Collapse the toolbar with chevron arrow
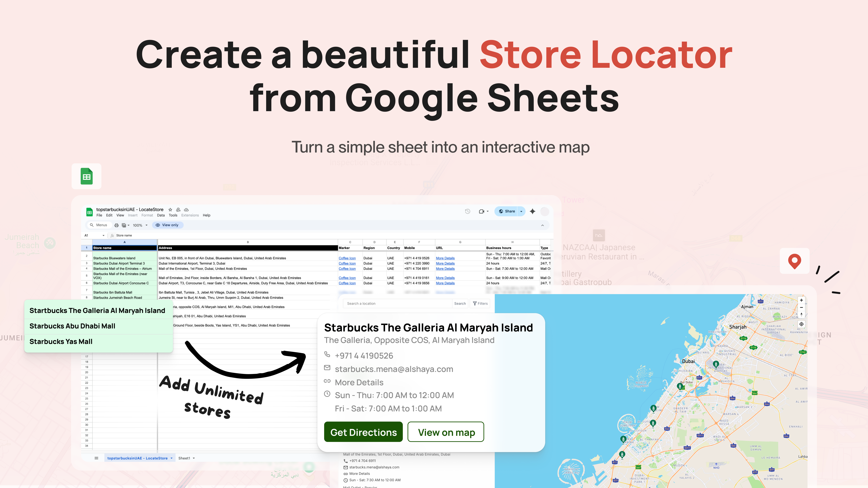The height and width of the screenshot is (488, 868). (x=542, y=225)
